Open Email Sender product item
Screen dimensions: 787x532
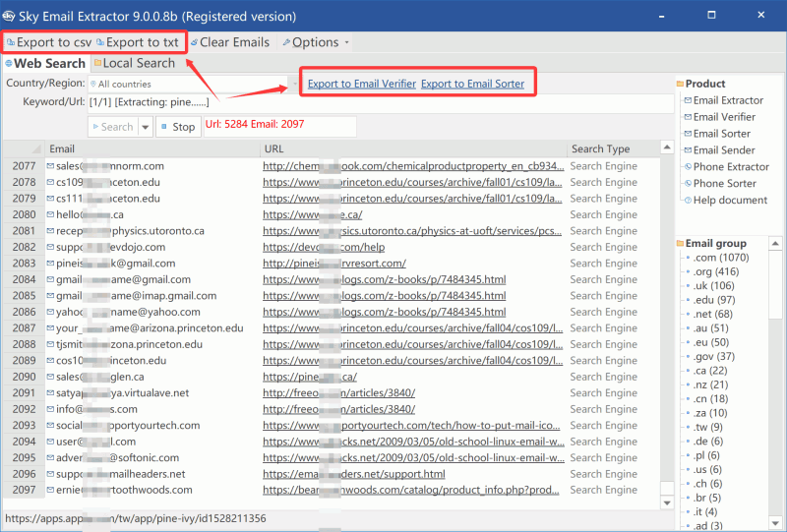tap(720, 150)
